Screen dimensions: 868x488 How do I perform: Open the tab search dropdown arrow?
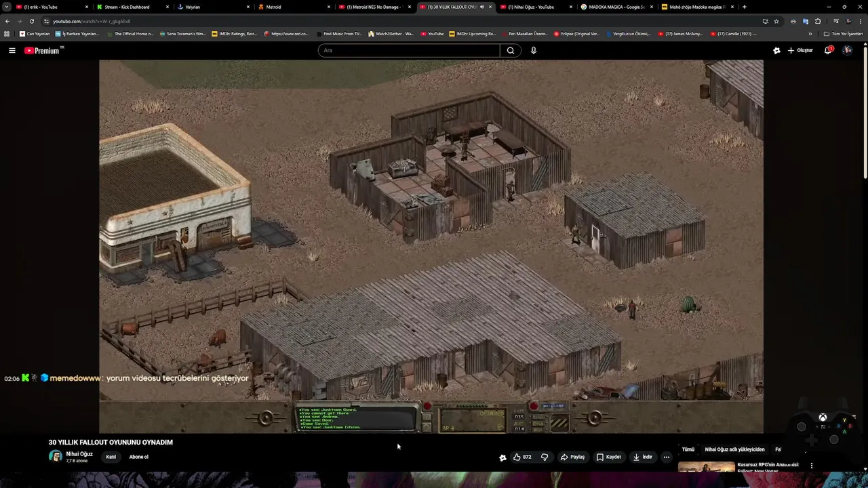[6, 7]
